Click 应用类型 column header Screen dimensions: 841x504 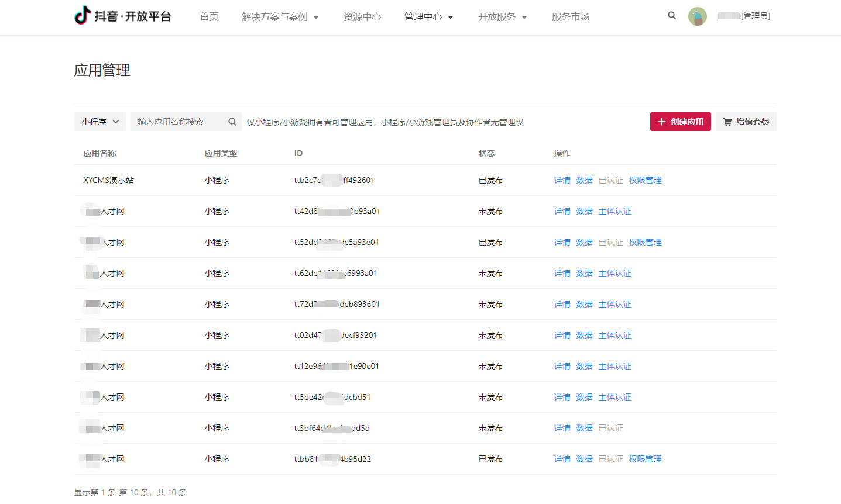tap(221, 153)
